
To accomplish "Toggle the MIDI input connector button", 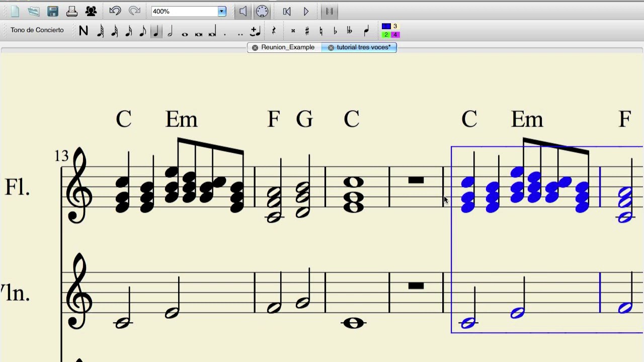I will tap(262, 11).
